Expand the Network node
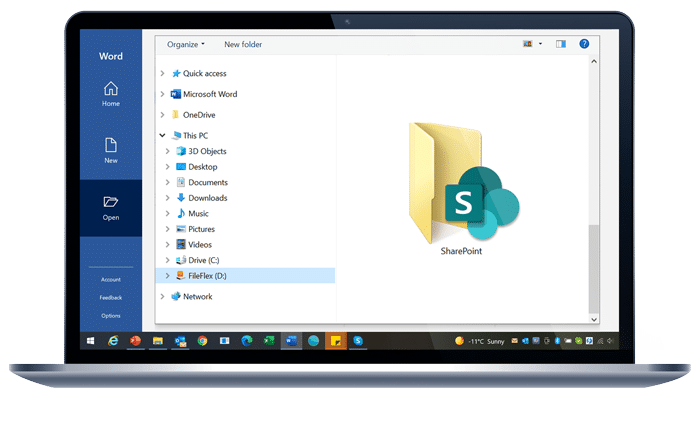The width and height of the screenshot is (700, 438). pos(162,296)
